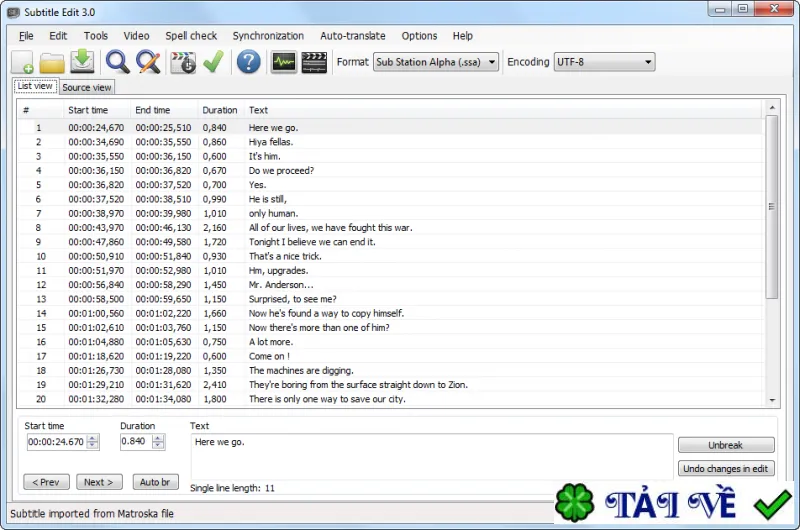
Task: Open the Auto-translate menu
Action: click(x=353, y=36)
